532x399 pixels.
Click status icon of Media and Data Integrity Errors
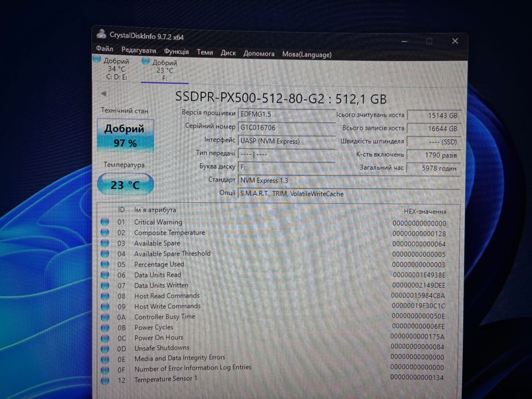(105, 359)
